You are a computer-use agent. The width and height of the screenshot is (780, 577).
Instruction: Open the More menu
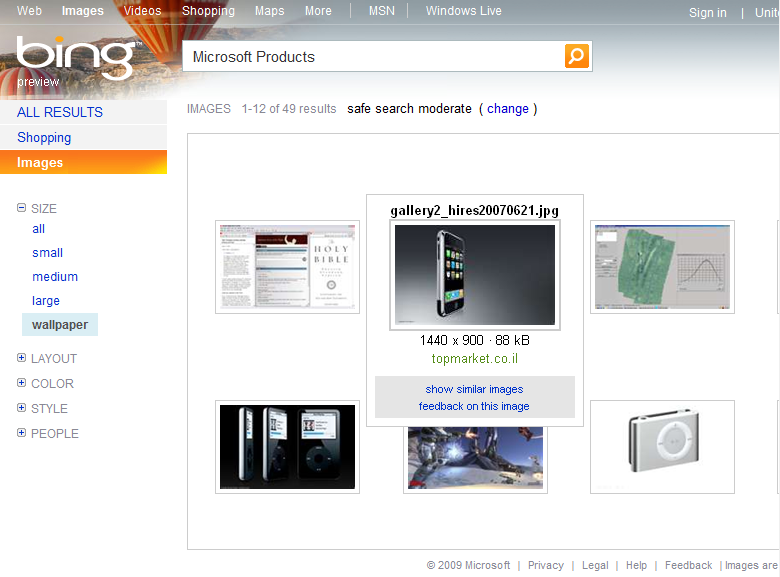click(x=318, y=10)
